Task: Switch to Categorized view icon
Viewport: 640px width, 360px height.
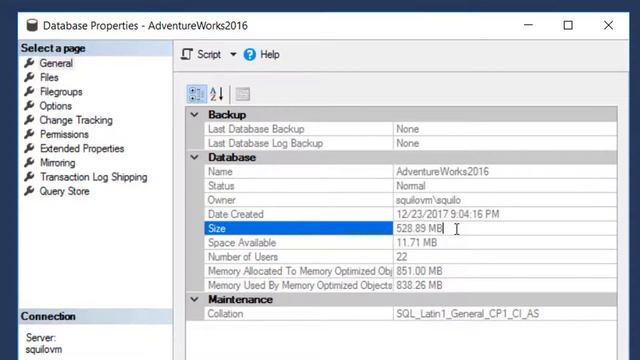Action: [x=197, y=94]
